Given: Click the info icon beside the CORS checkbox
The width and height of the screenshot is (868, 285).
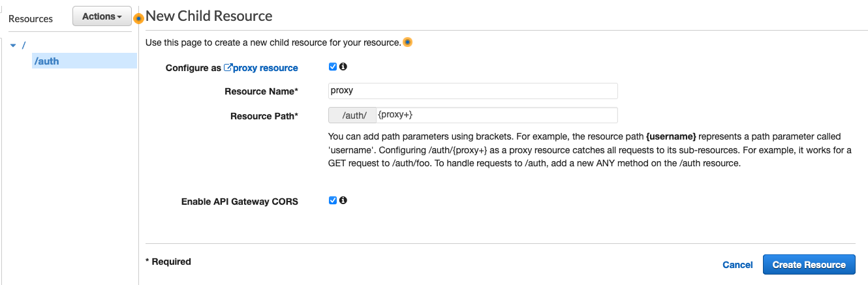Looking at the screenshot, I should point(343,201).
